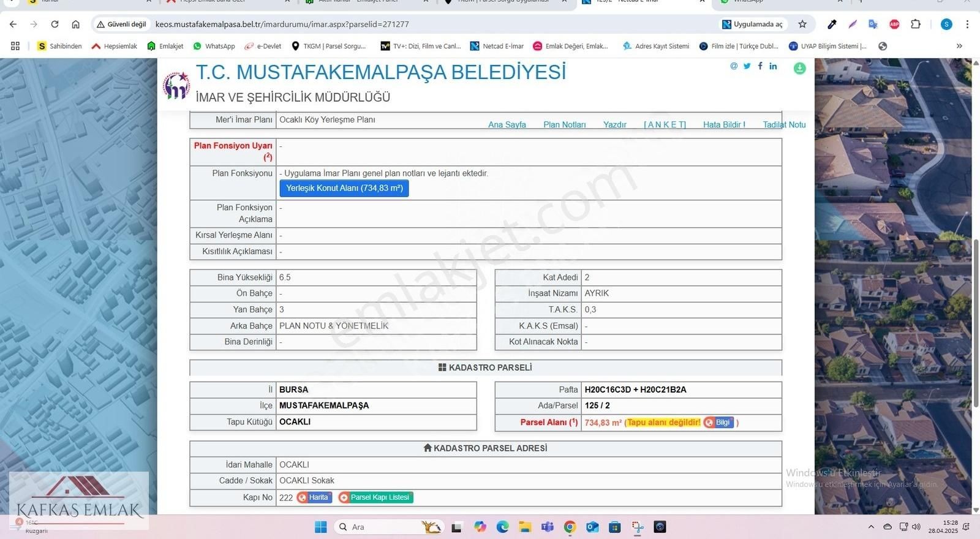The image size is (980, 539).
Task: Open the Facebook share icon
Action: pyautogui.click(x=760, y=66)
